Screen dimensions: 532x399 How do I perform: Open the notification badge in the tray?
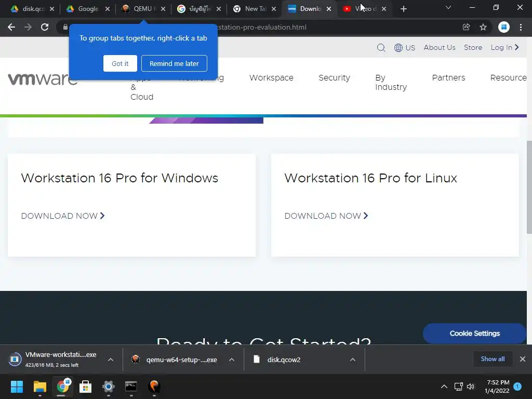pos(517,387)
